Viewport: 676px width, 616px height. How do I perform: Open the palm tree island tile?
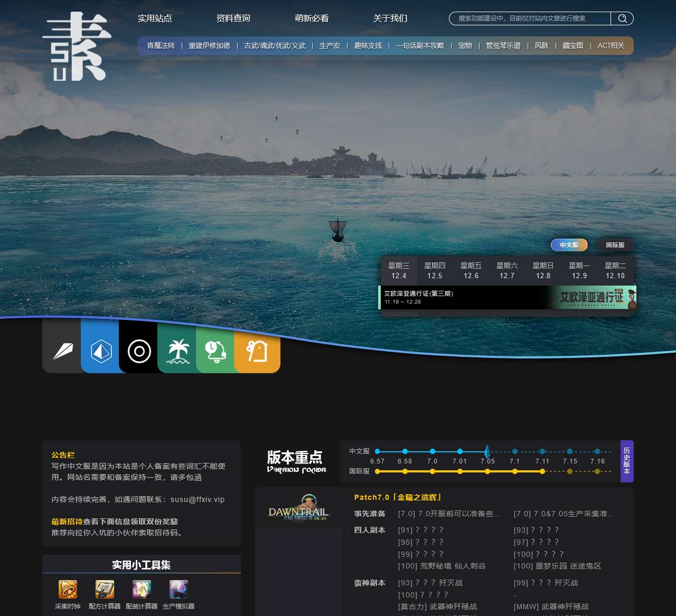click(177, 350)
